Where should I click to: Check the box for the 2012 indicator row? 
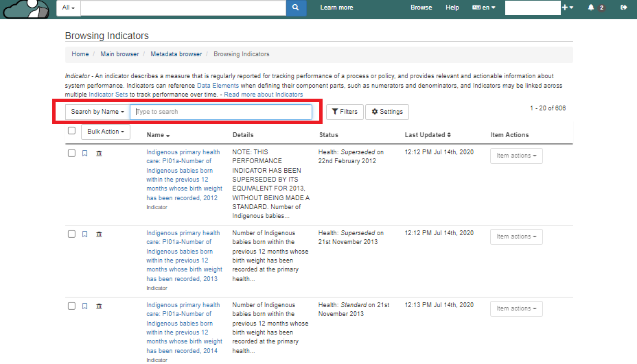point(71,154)
